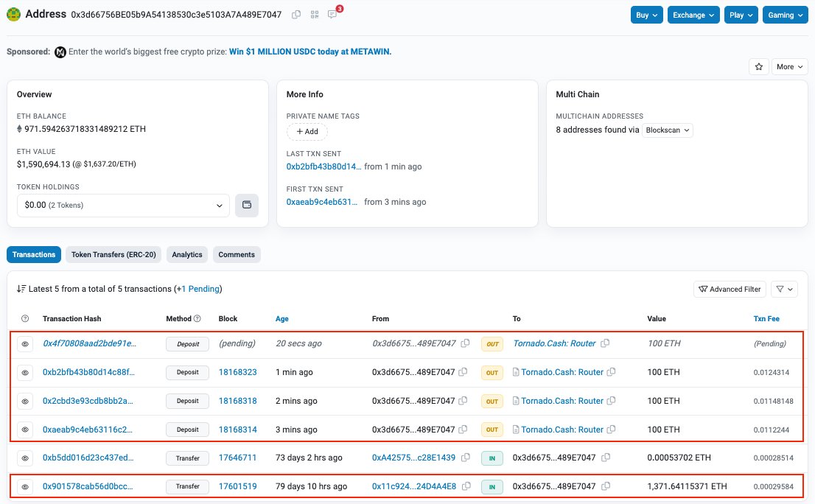Open the Buy dropdown
Image resolution: width=815 pixels, height=504 pixels.
coord(646,15)
